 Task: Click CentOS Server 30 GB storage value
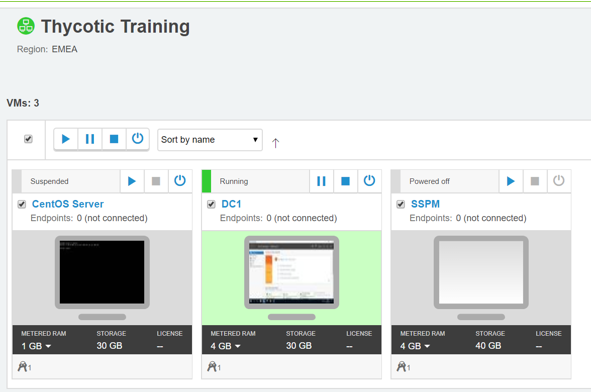[109, 346]
